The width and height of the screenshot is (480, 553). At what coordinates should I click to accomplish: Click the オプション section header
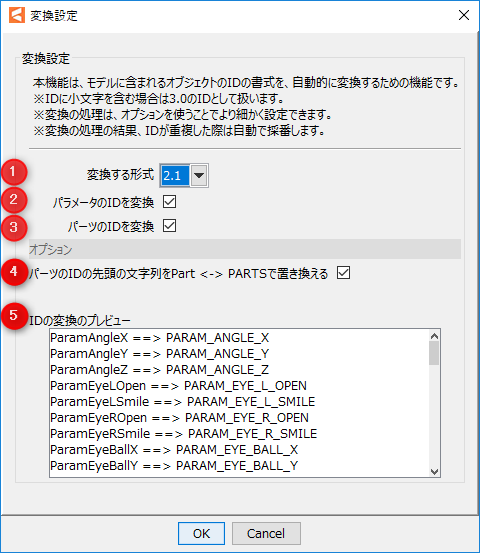tap(245, 249)
